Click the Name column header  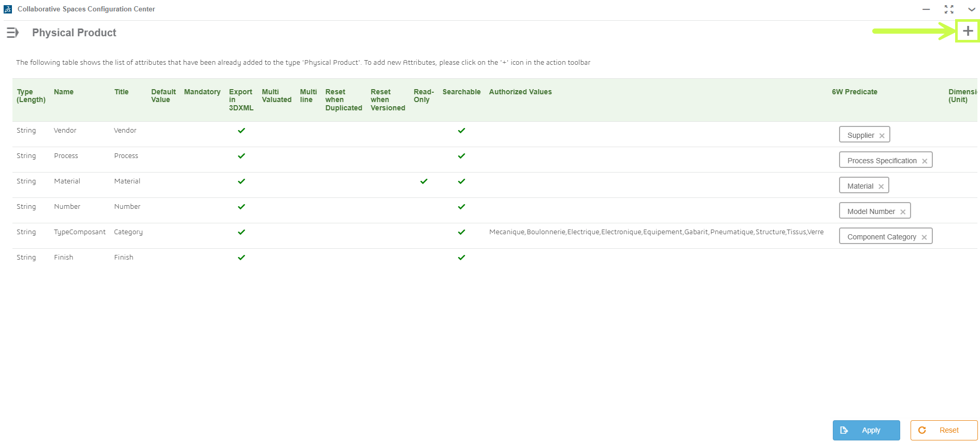64,92
